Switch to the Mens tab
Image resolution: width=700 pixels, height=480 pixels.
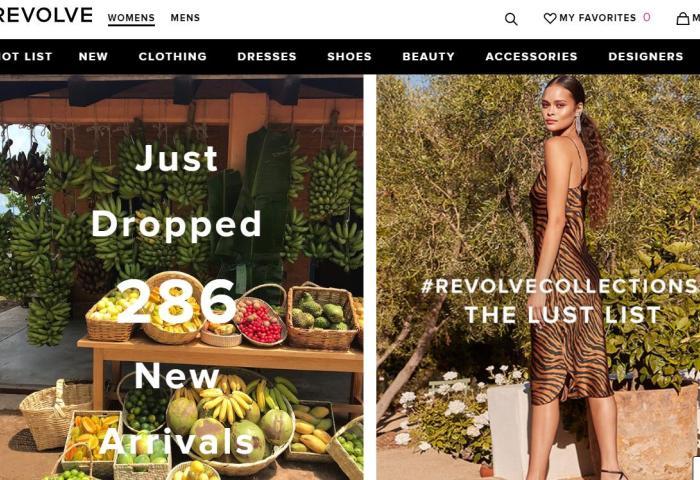tap(185, 18)
